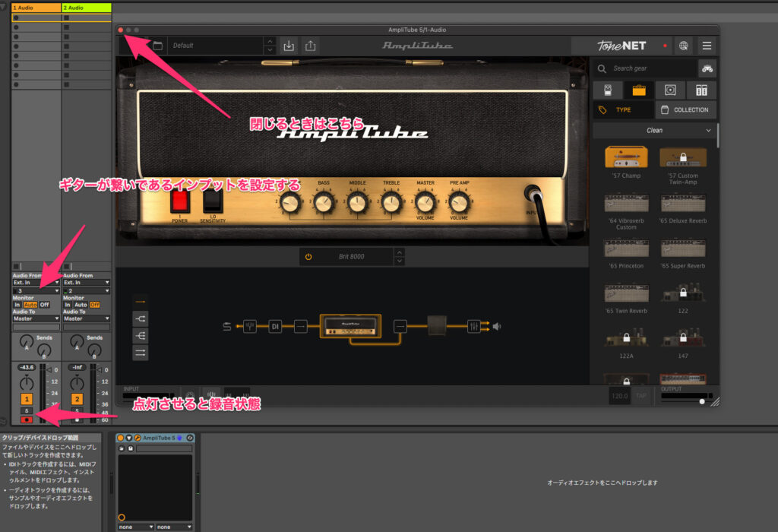Select the DI block in signal chain

[275, 326]
